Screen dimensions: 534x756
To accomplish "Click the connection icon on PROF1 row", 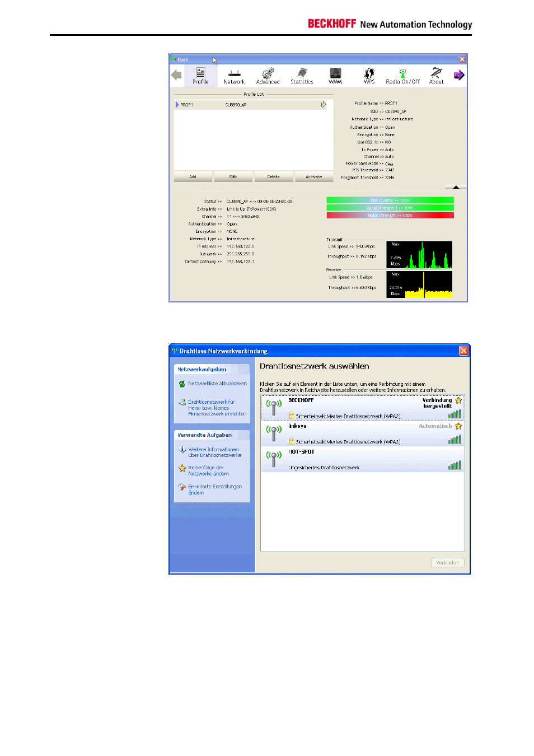I will click(323, 105).
